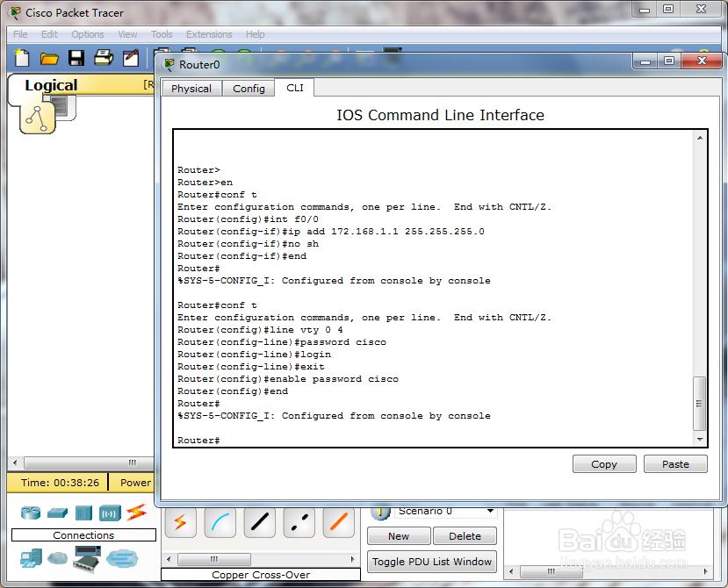Create a new file from the toolbar
Image resolution: width=728 pixels, height=588 pixels.
coord(22,58)
